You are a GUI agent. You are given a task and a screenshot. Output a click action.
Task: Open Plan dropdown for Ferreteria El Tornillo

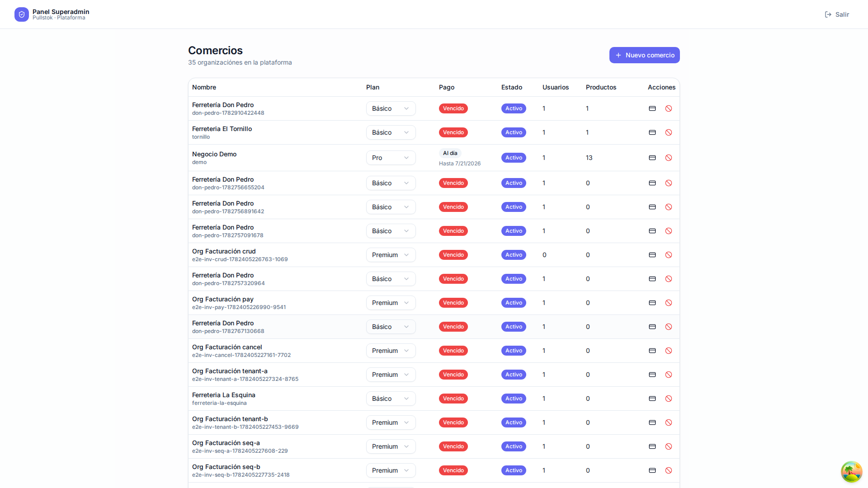391,132
